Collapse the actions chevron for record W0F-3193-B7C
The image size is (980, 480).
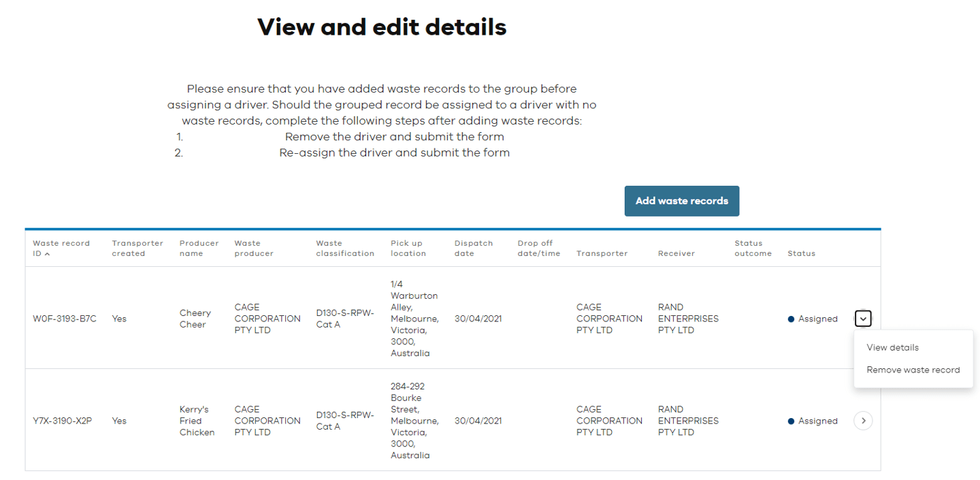point(863,318)
